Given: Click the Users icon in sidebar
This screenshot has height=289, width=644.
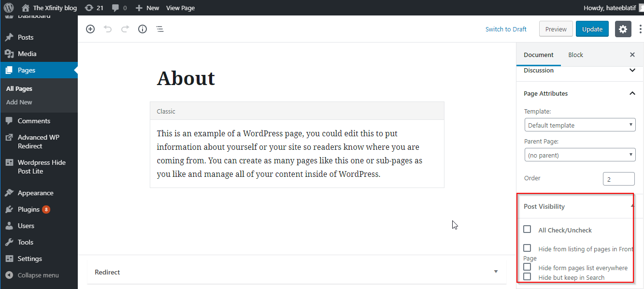Looking at the screenshot, I should pyautogui.click(x=9, y=226).
